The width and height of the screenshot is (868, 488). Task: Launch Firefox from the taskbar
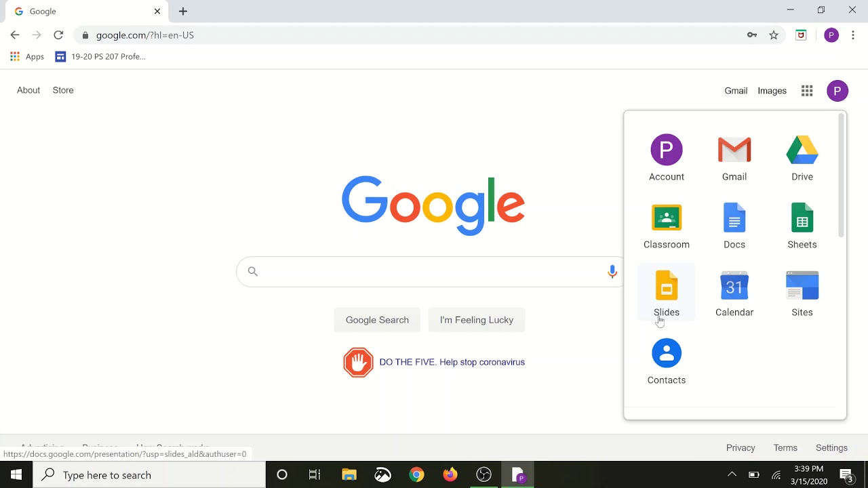pyautogui.click(x=450, y=475)
